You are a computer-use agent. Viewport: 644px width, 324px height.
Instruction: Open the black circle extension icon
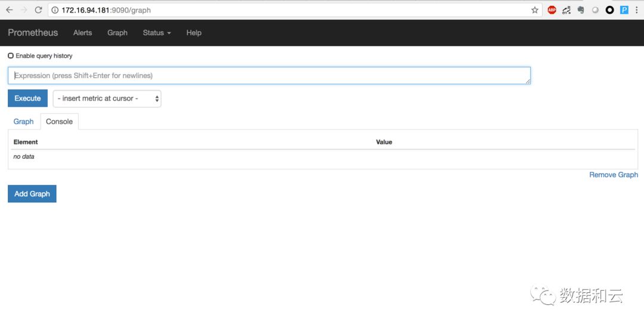pos(610,10)
